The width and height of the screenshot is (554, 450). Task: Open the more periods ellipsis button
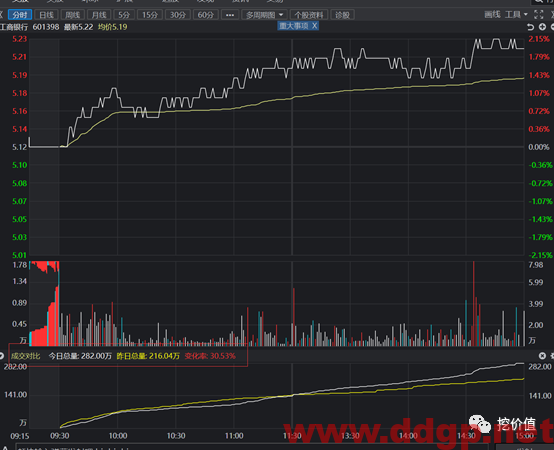click(x=230, y=15)
